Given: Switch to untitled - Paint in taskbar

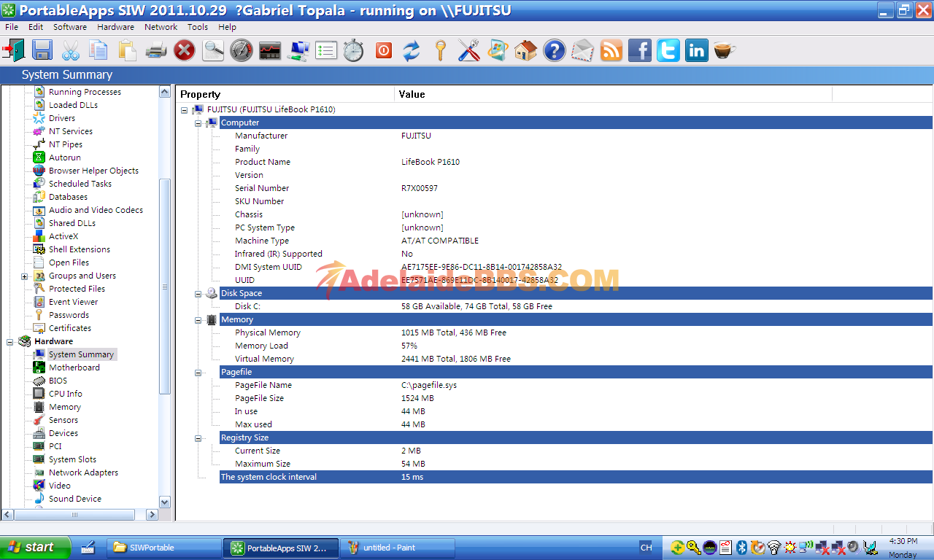Looking at the screenshot, I should tap(397, 548).
